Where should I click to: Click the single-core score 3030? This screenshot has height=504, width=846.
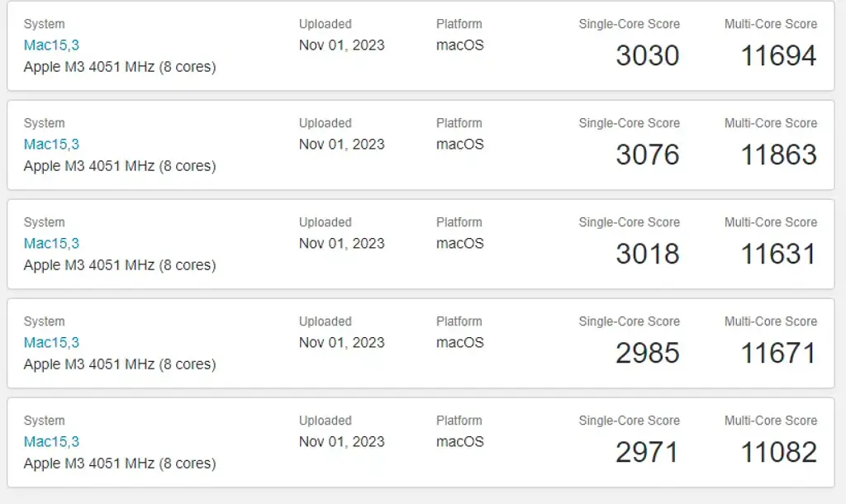click(647, 56)
